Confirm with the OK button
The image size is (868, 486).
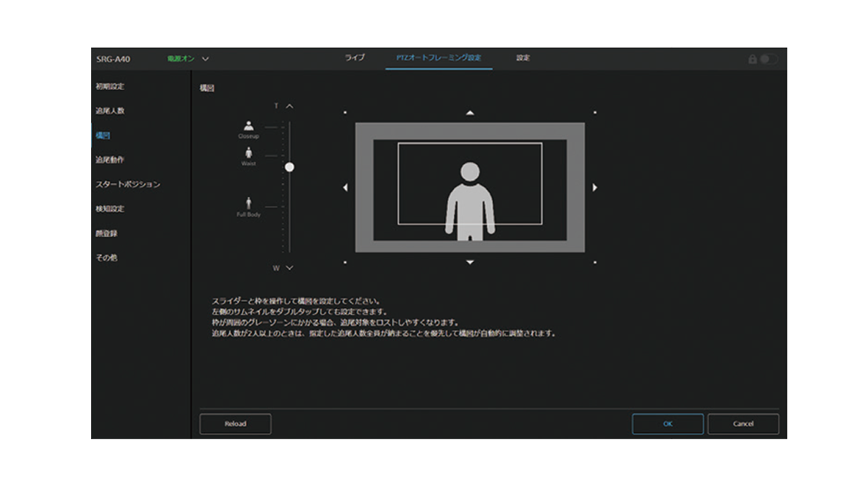[x=667, y=424]
